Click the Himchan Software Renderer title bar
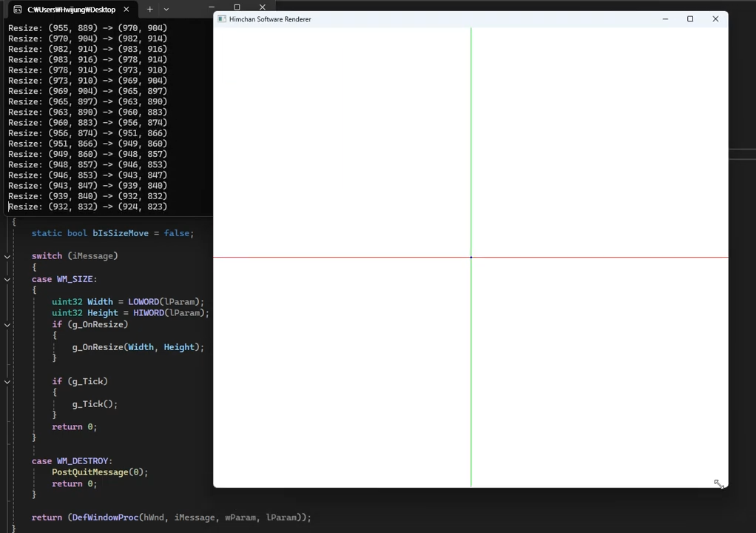This screenshot has height=533, width=756. tap(444, 19)
